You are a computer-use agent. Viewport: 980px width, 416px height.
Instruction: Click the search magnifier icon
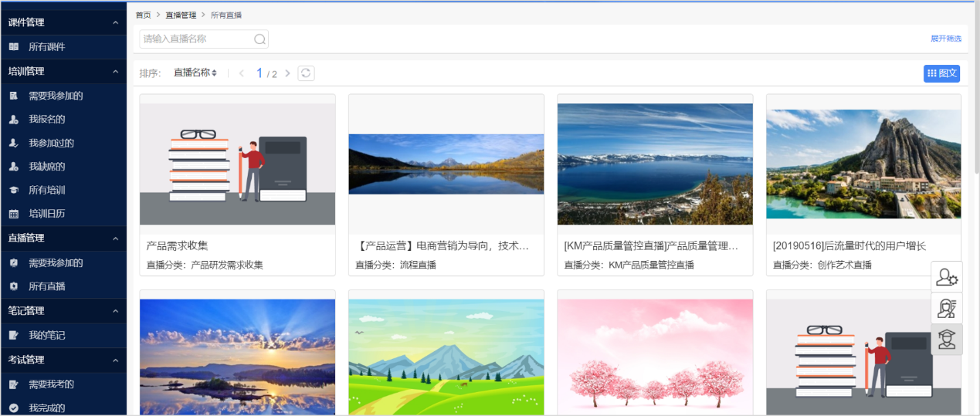click(x=260, y=39)
